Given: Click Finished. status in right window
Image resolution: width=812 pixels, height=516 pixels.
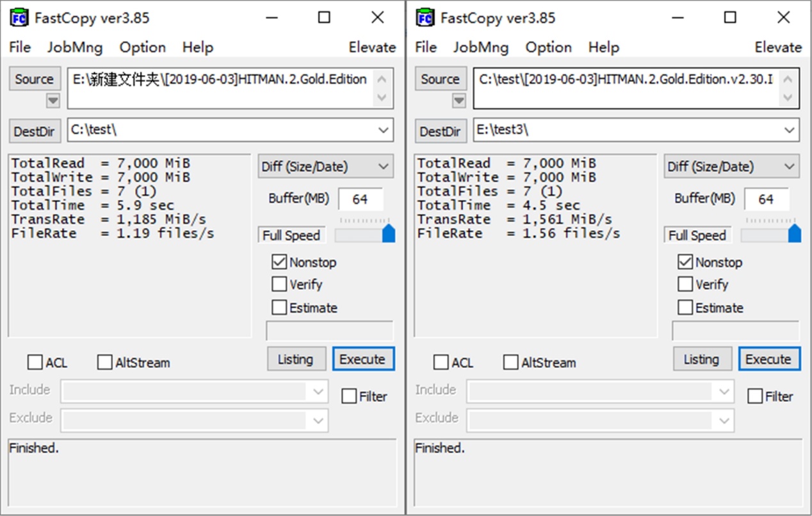Looking at the screenshot, I should pyautogui.click(x=440, y=448).
